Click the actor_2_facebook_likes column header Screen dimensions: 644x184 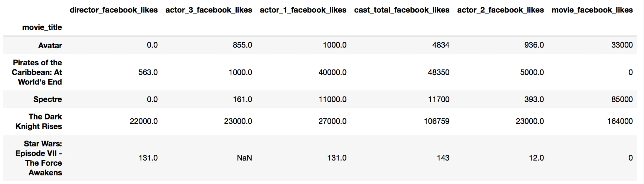point(500,10)
